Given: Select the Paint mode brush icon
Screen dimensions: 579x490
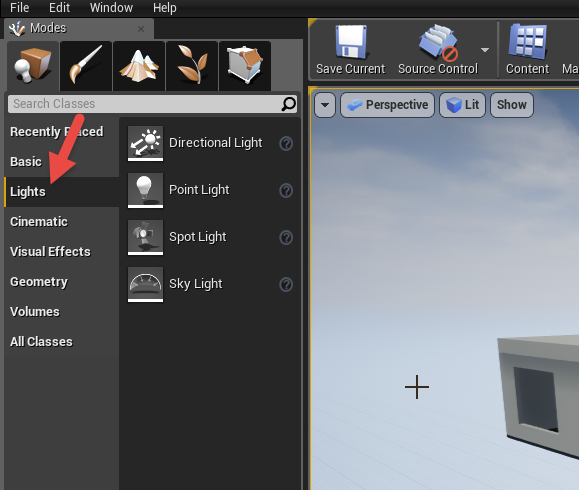Looking at the screenshot, I should tap(86, 65).
